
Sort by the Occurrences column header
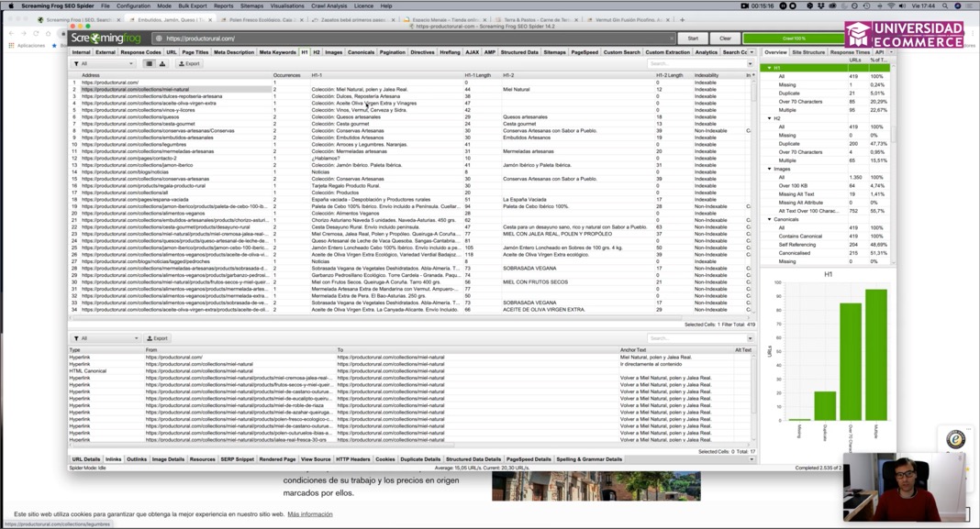(287, 75)
